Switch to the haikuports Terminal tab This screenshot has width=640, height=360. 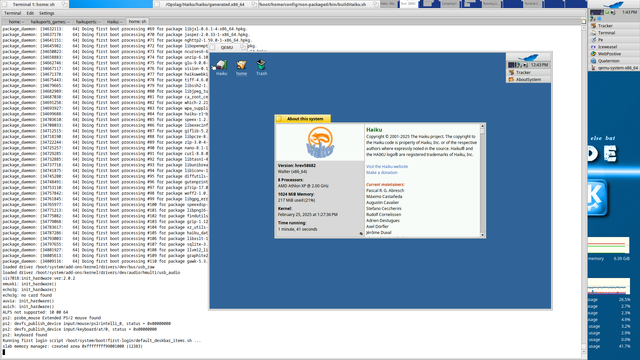[x=87, y=22]
